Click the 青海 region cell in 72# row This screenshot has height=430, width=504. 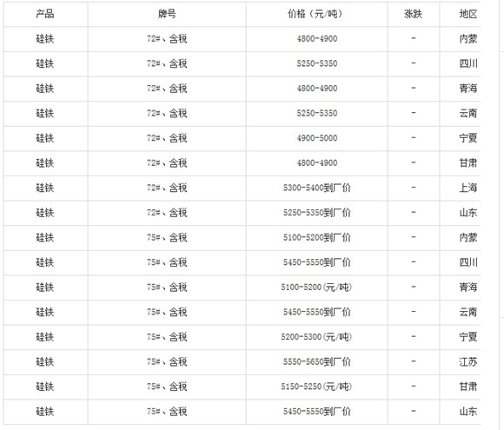(468, 89)
